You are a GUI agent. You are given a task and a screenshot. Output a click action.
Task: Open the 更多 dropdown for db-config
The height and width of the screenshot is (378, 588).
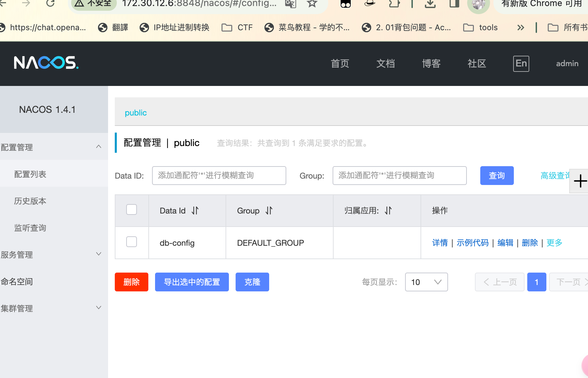(554, 243)
